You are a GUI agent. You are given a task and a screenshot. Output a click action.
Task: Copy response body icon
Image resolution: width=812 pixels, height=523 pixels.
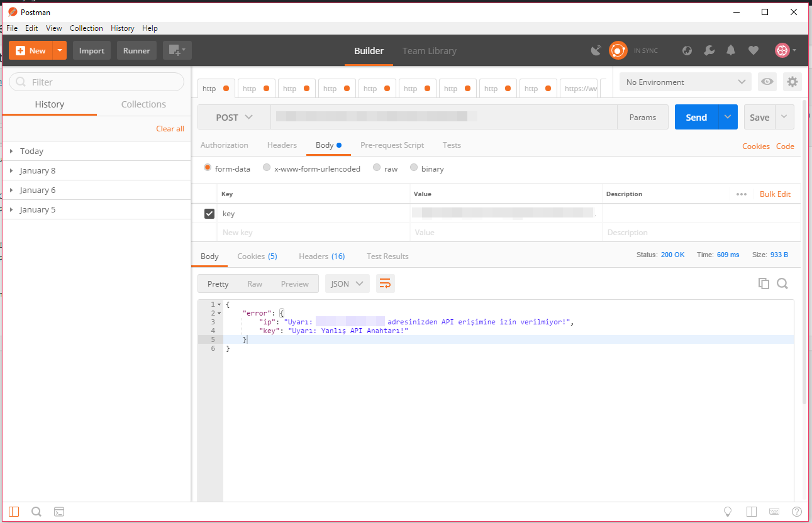tap(764, 284)
